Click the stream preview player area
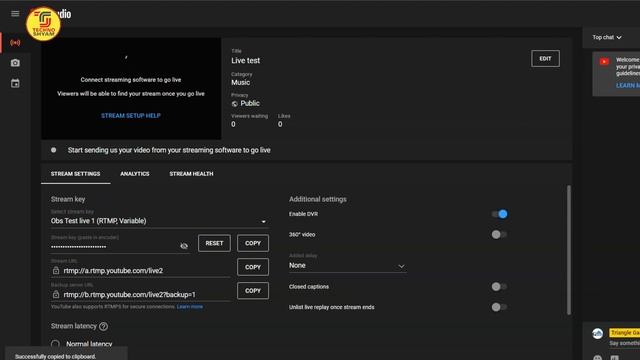640x360 pixels. click(x=131, y=89)
